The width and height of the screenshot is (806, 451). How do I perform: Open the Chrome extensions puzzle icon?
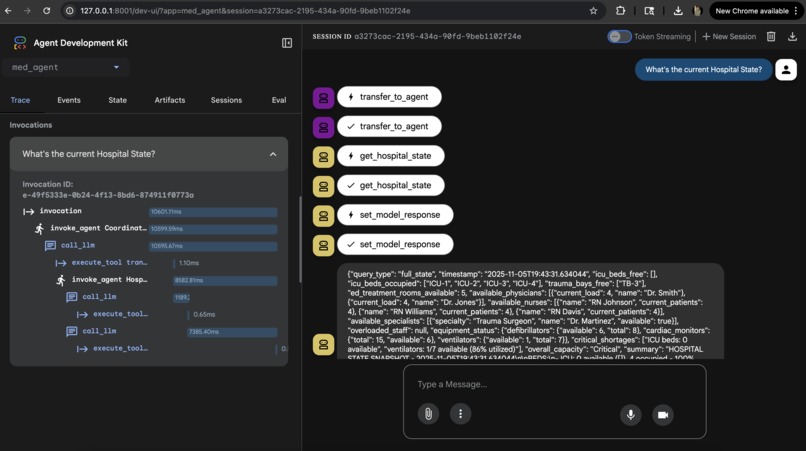(620, 11)
